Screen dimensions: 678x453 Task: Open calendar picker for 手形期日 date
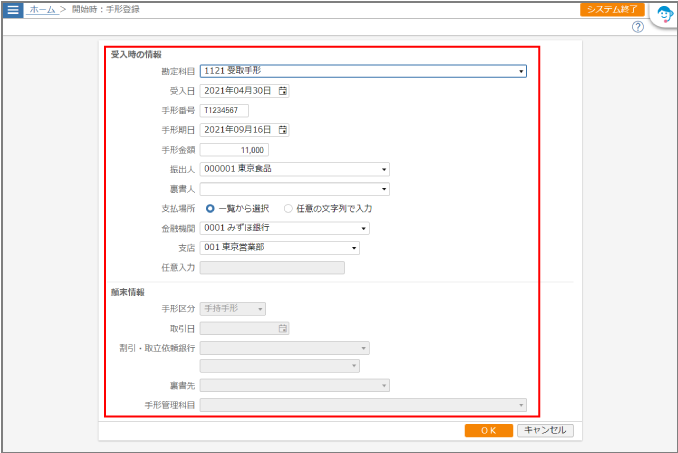pos(283,130)
